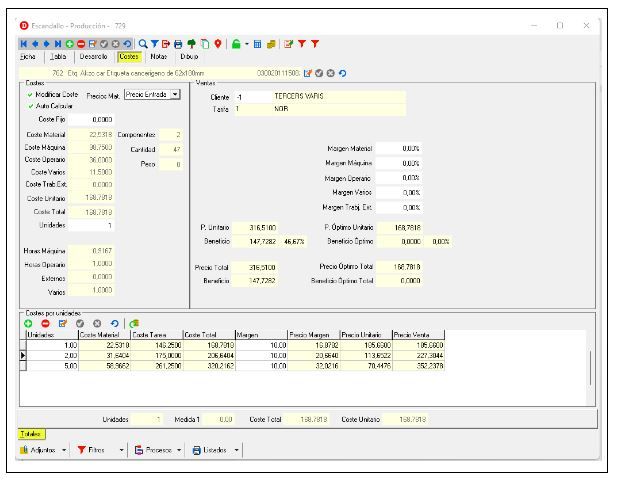Go to next record arrow
This screenshot has height=481, width=618.
(47, 44)
